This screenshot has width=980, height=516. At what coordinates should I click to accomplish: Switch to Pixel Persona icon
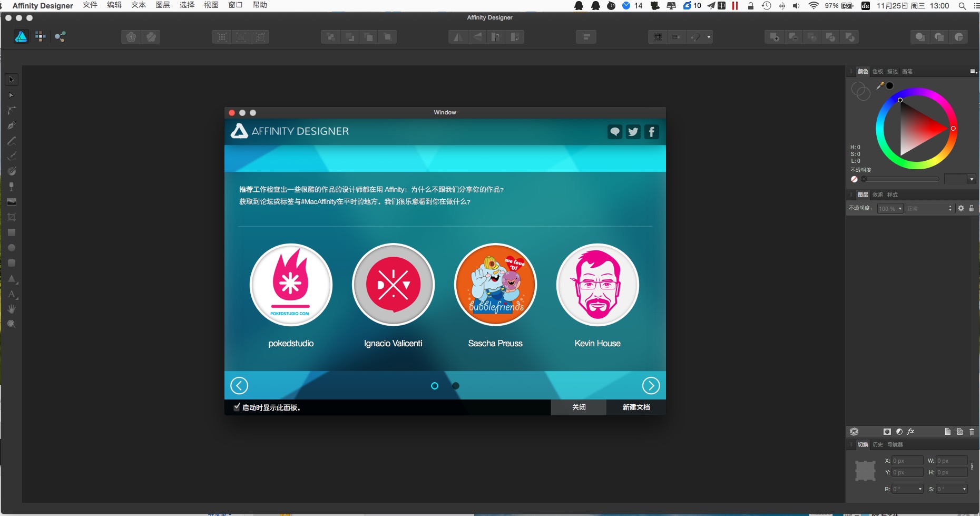[x=40, y=36]
